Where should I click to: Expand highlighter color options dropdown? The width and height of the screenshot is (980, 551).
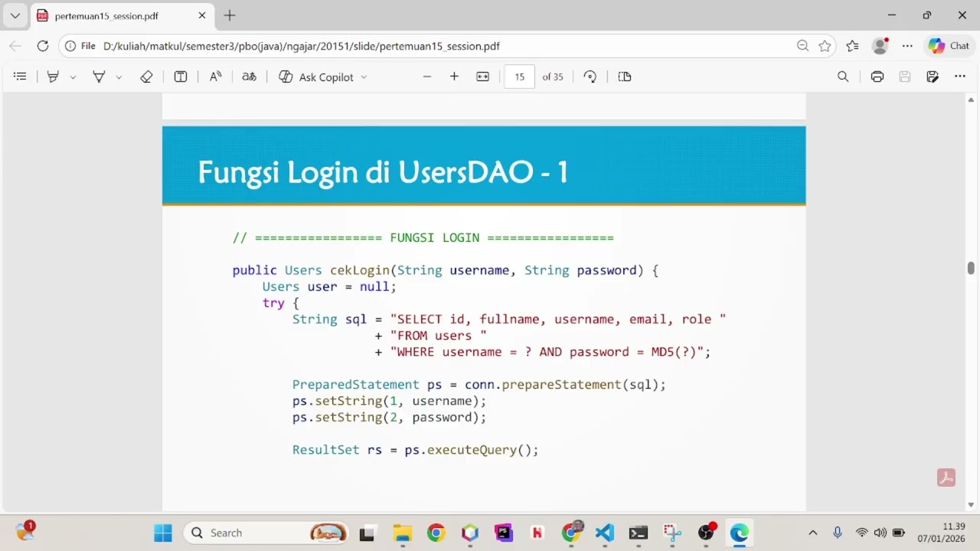point(73,77)
